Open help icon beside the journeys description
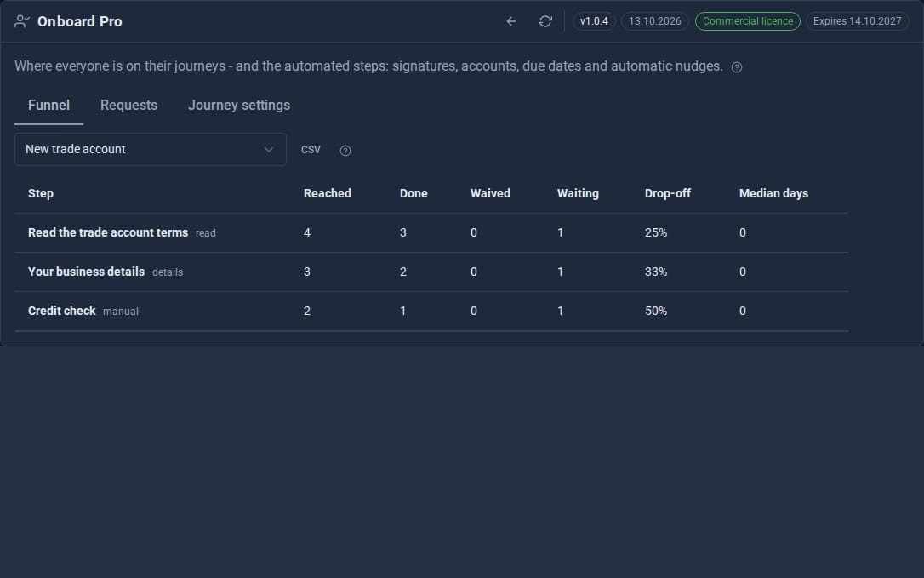 click(737, 67)
